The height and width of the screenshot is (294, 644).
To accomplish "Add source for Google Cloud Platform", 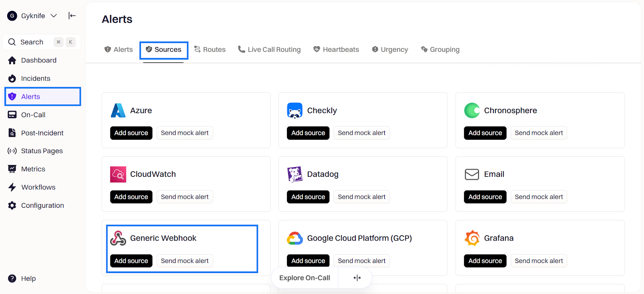I will click(x=308, y=261).
